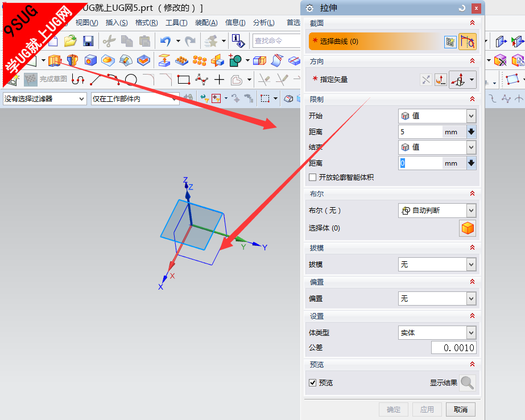
Task: Open the 偏置 dropdown
Action: pyautogui.click(x=437, y=298)
